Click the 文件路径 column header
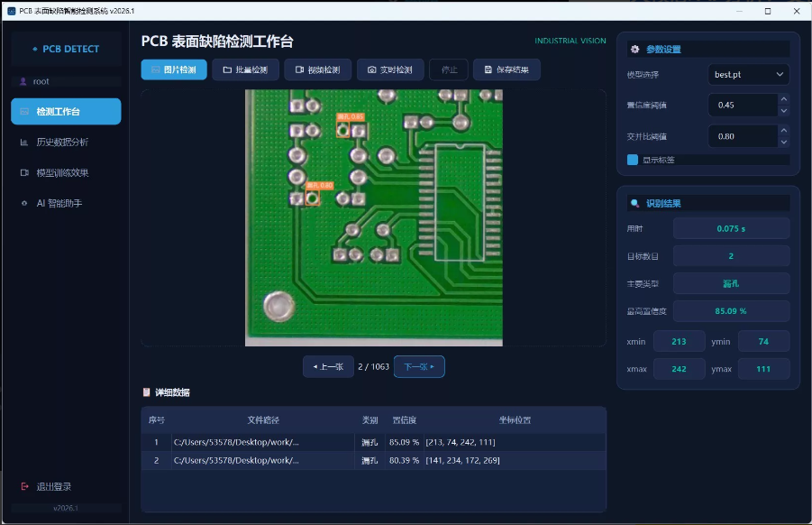 (x=263, y=419)
